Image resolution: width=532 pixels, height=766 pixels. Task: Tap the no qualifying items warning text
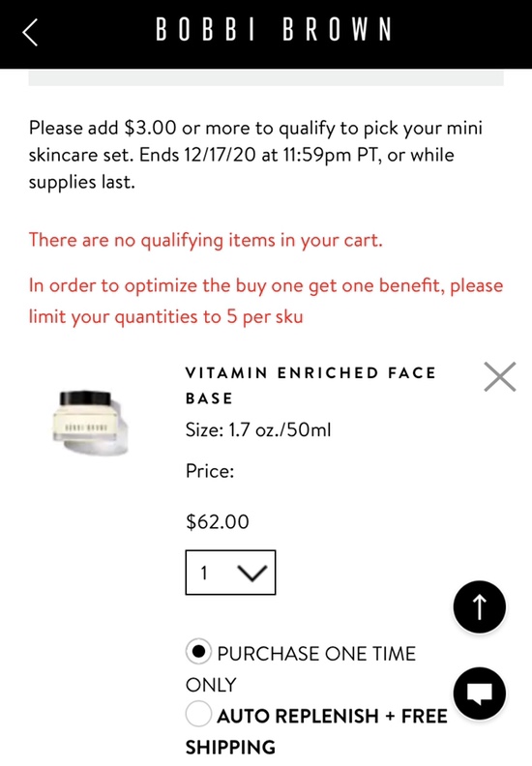click(x=206, y=241)
